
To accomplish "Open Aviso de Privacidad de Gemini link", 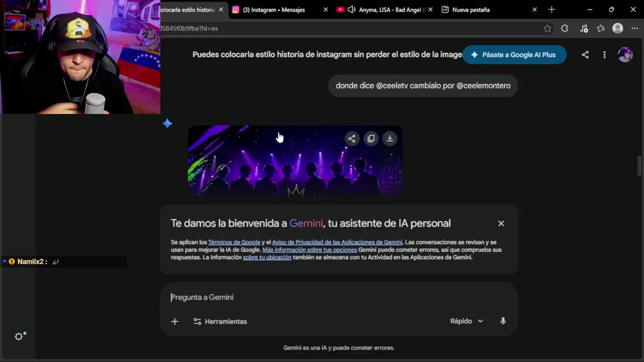I will click(337, 242).
